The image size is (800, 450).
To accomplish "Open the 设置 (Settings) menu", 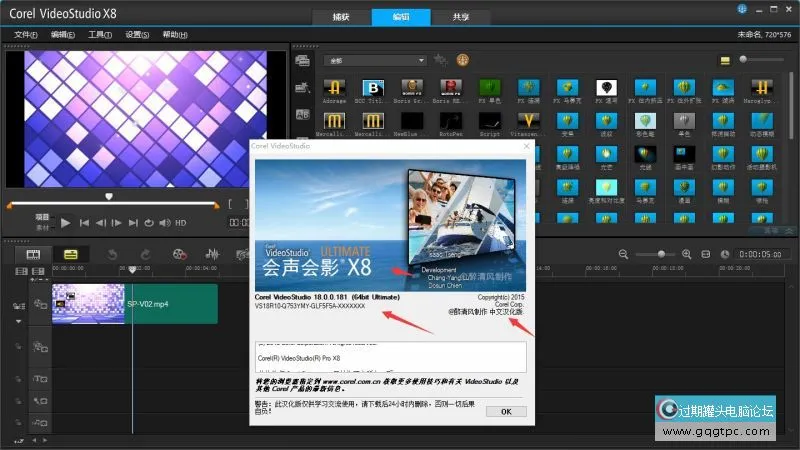I will (137, 35).
